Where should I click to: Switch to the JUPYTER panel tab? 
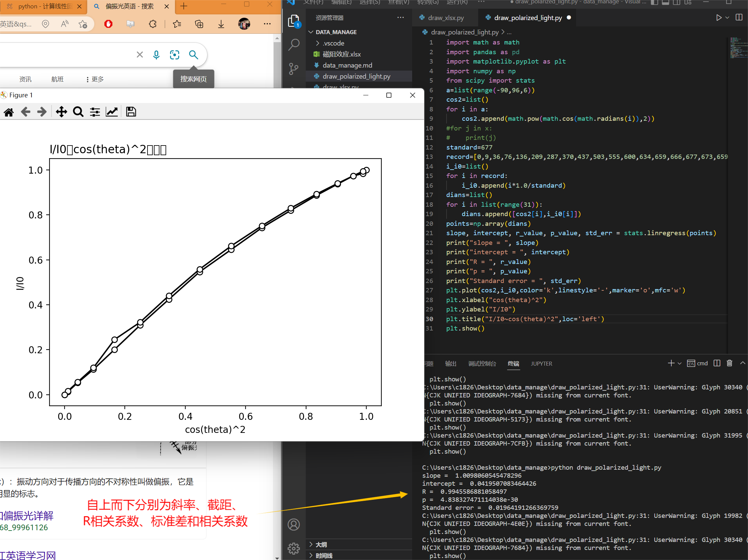point(541,364)
